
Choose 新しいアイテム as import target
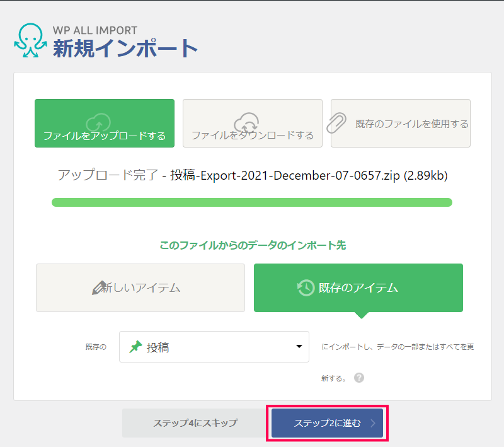click(140, 288)
